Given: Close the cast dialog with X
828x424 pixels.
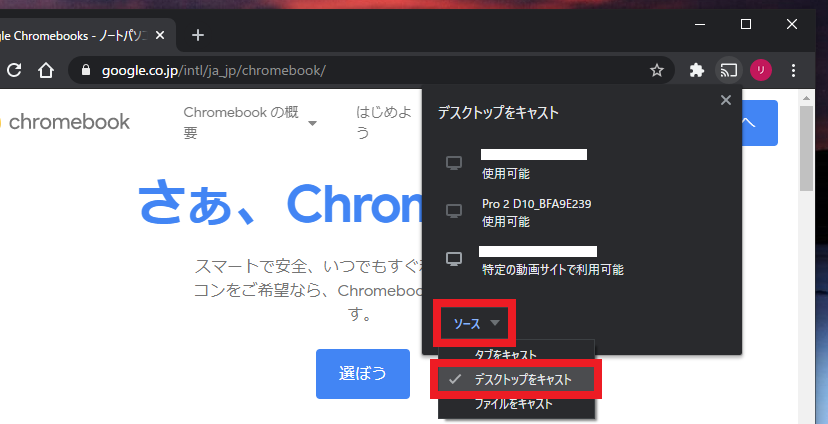Looking at the screenshot, I should [726, 100].
